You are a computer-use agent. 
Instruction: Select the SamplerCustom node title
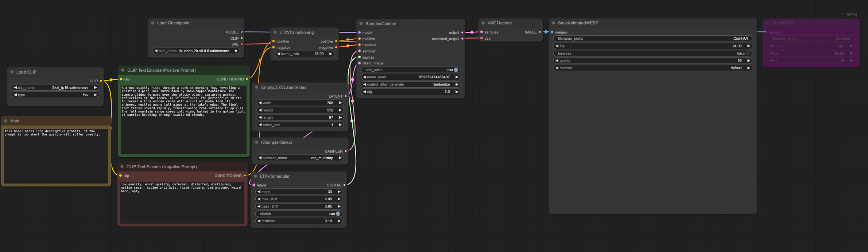pos(381,24)
